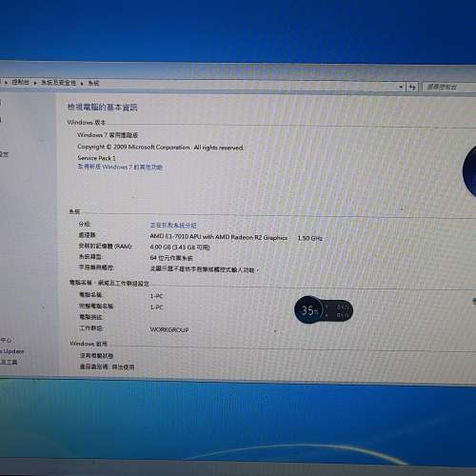Click the Windows 啟用 section header
476x476 pixels.
click(89, 344)
